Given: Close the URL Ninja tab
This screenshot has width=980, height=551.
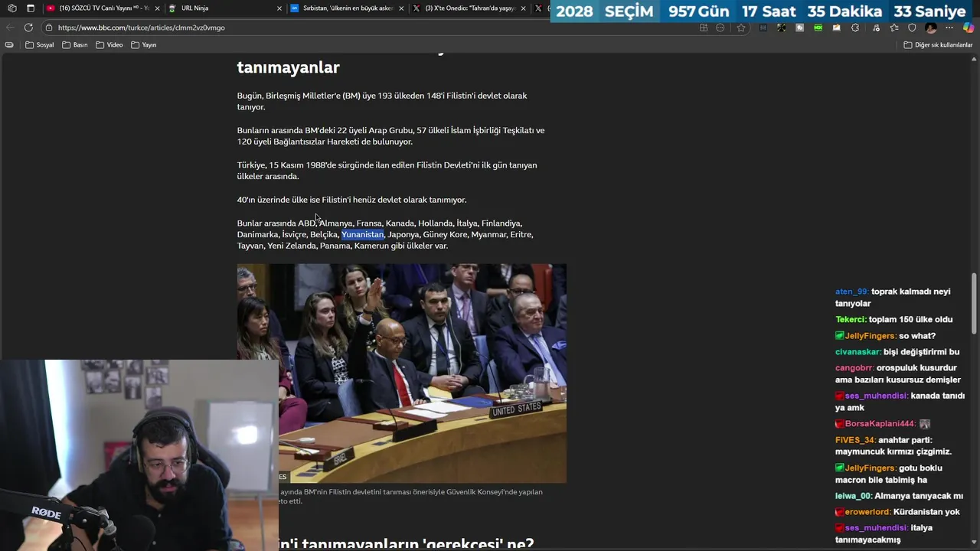Looking at the screenshot, I should coord(279,8).
